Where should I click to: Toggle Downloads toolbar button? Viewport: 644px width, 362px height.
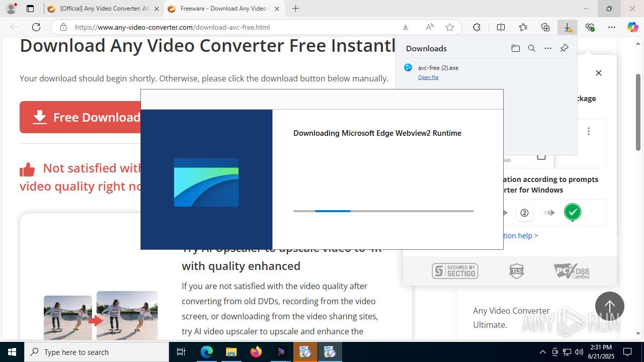pyautogui.click(x=568, y=27)
